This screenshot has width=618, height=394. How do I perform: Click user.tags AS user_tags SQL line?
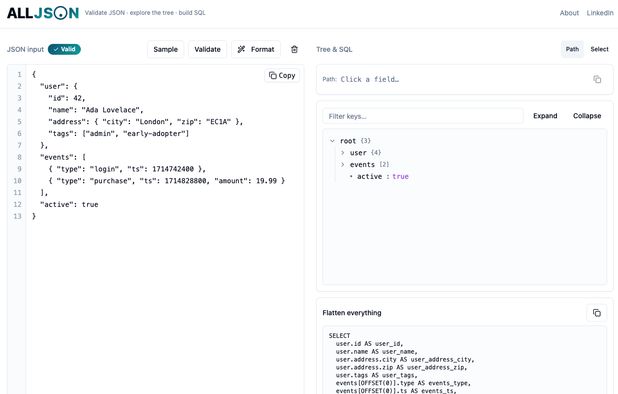click(376, 375)
